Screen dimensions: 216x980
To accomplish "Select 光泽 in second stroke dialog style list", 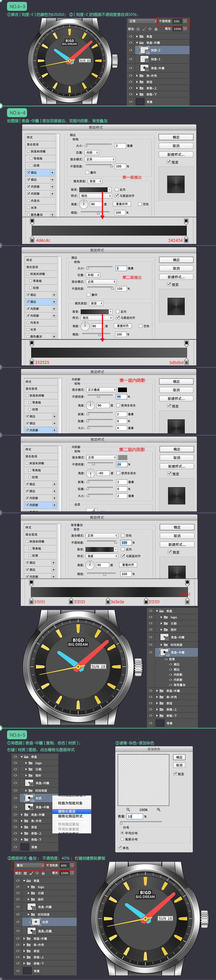I will [40, 329].
